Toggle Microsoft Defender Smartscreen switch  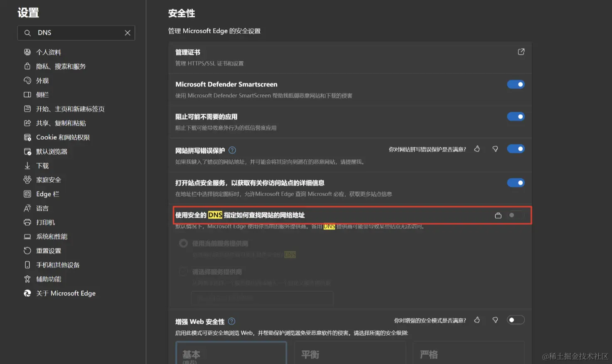pyautogui.click(x=516, y=84)
